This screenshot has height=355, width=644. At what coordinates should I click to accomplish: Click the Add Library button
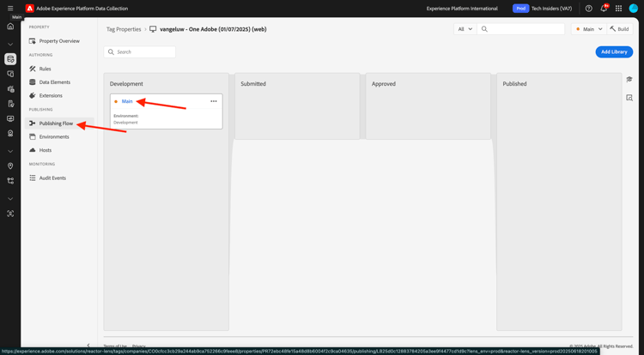coord(614,52)
